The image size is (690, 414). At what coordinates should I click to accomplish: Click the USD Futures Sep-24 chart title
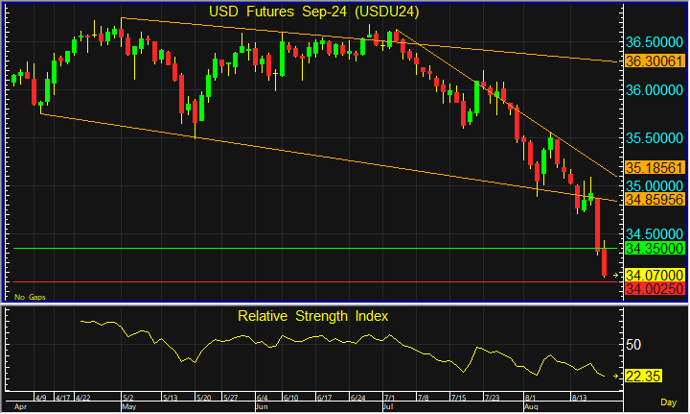(x=314, y=11)
